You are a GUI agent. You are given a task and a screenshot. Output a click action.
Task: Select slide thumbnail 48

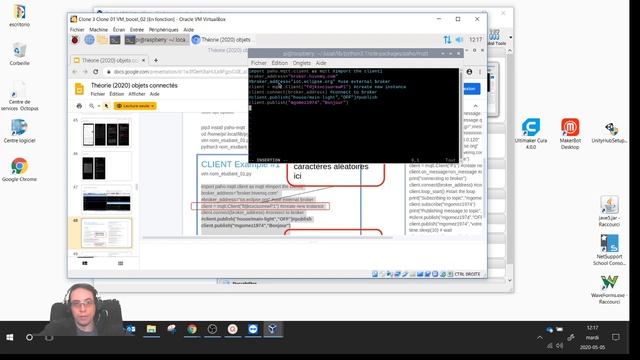point(107,233)
